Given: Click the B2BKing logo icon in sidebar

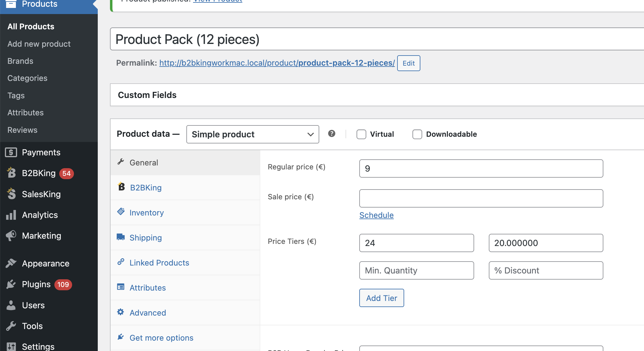Looking at the screenshot, I should pos(11,173).
